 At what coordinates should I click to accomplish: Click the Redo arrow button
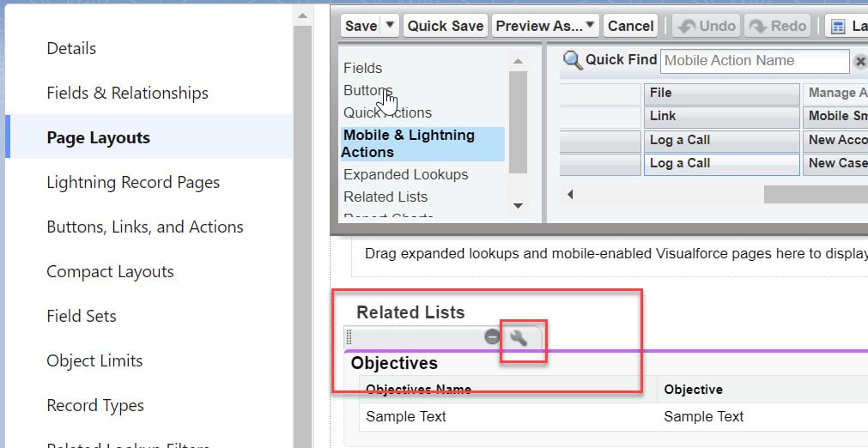pos(778,26)
